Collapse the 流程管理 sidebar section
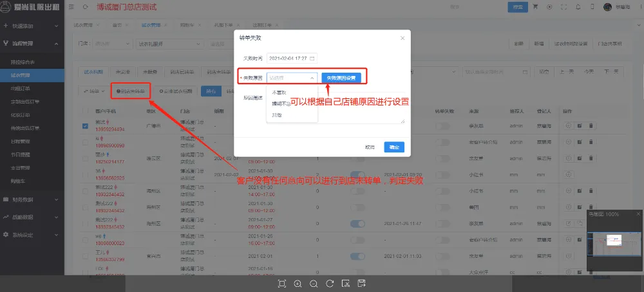644x292 pixels. point(57,44)
